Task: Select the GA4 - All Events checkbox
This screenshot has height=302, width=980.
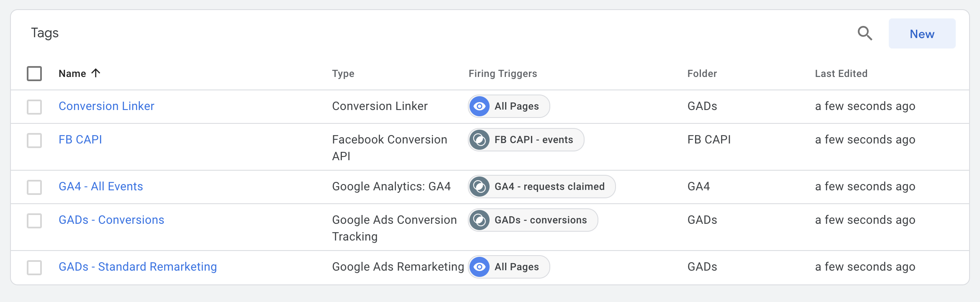Action: point(34,187)
